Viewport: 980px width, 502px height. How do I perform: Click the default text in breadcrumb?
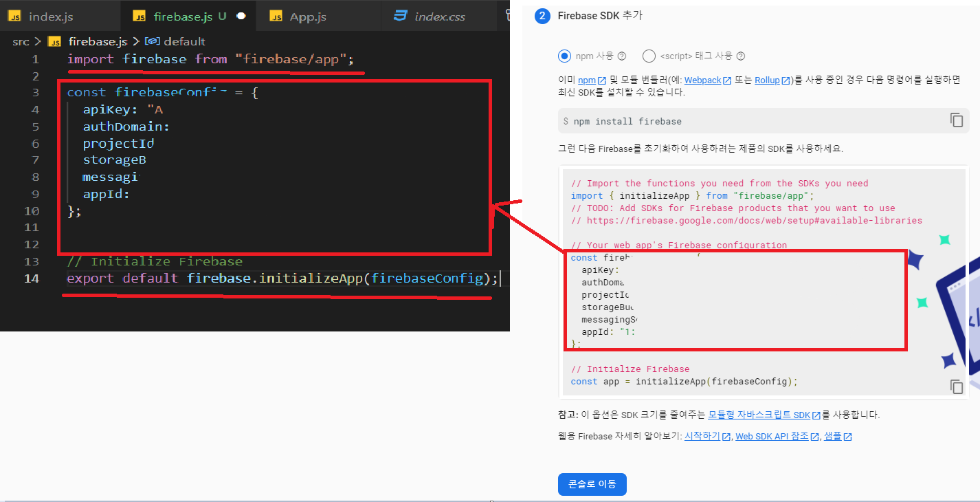click(184, 41)
